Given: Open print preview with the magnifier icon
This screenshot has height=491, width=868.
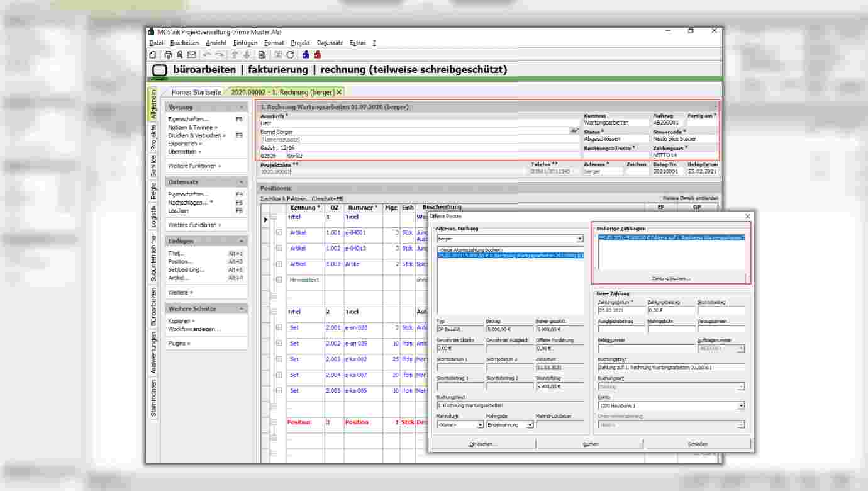Looking at the screenshot, I should click(x=180, y=55).
